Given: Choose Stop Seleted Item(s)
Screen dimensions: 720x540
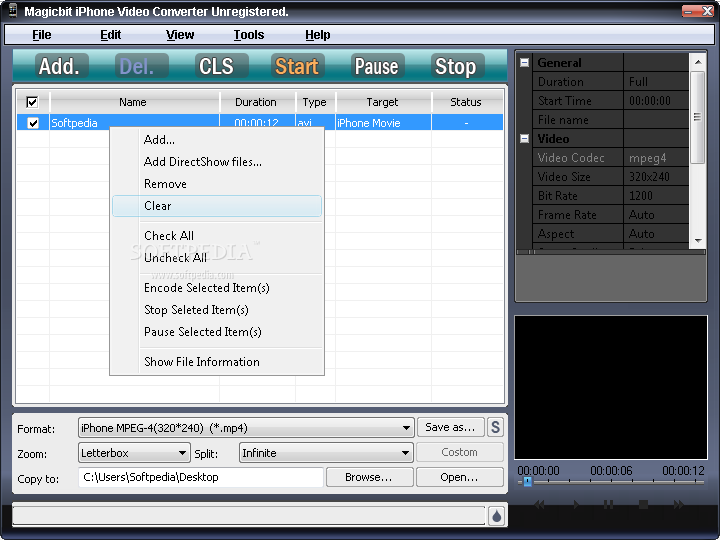Looking at the screenshot, I should click(x=217, y=309).
